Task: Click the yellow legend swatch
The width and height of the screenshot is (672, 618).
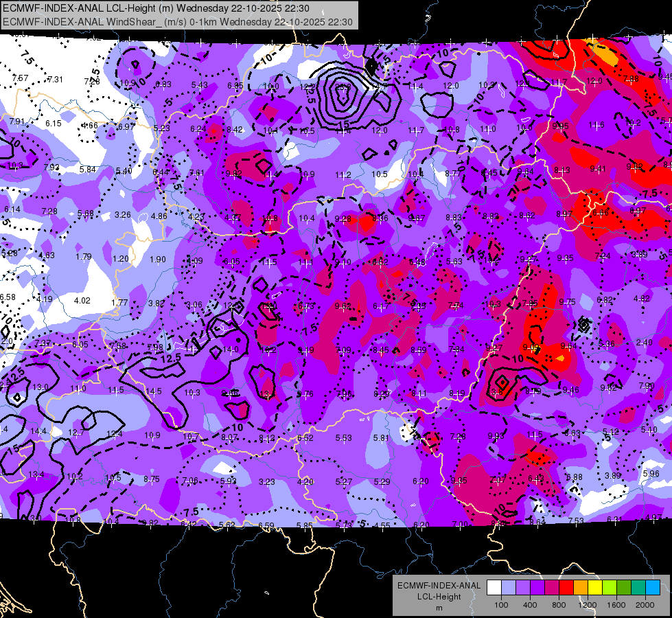Action: tap(595, 588)
